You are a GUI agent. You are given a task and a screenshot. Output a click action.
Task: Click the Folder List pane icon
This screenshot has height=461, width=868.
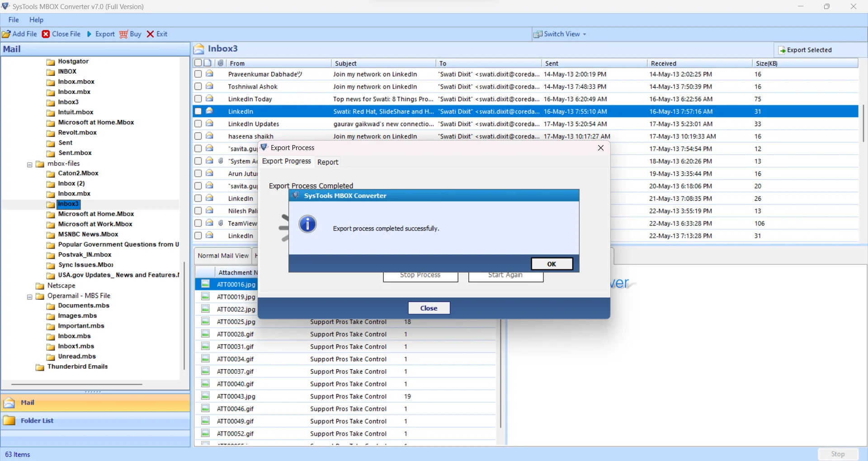(9, 421)
